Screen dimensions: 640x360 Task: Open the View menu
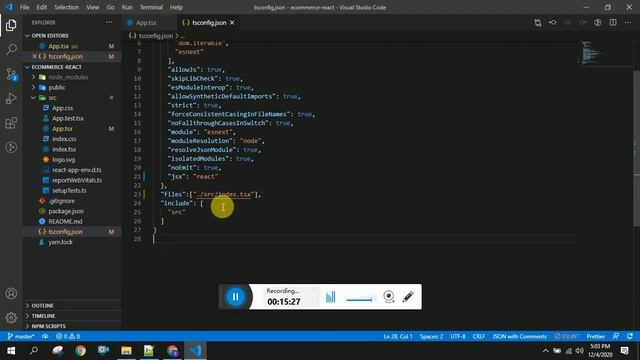point(93,7)
